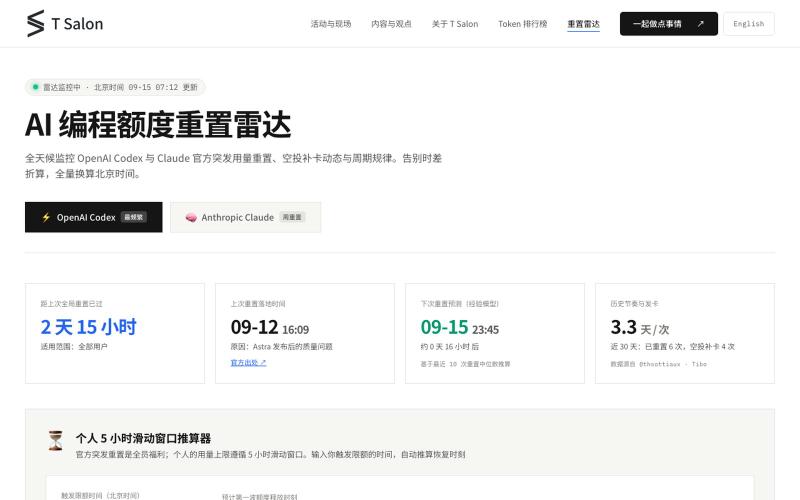Open 活动与现场 in the navigation
Viewport: 800px width, 500px height.
pyautogui.click(x=331, y=24)
